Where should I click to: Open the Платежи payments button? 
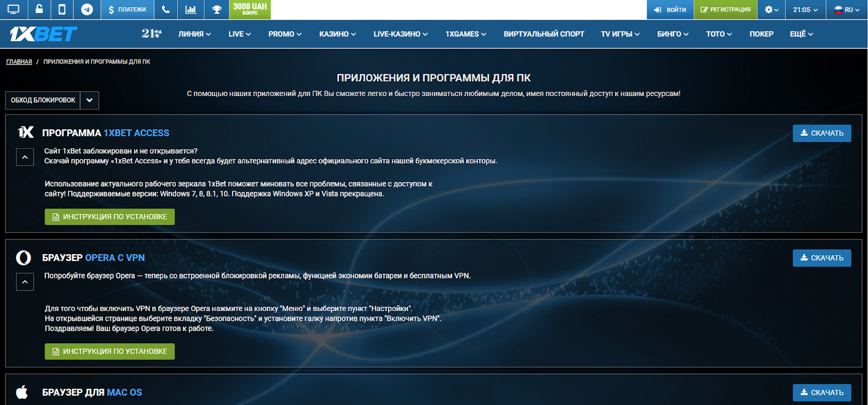coord(127,9)
